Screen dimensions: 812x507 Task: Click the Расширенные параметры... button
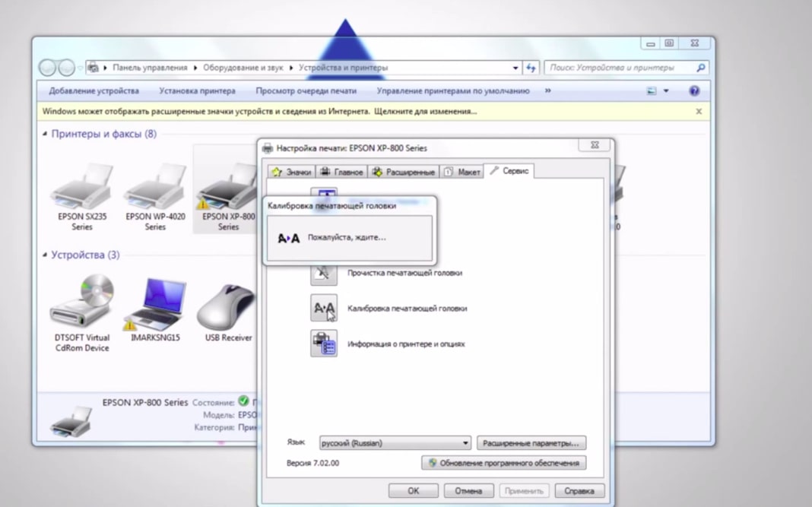point(531,443)
